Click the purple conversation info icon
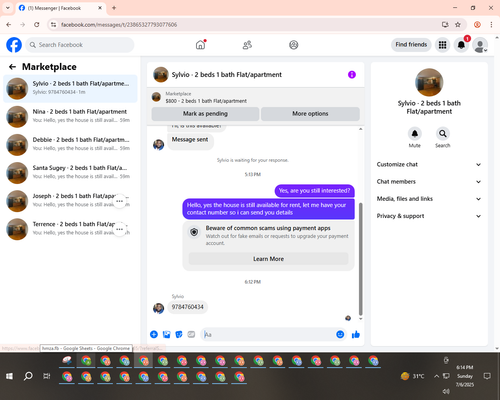 point(352,75)
